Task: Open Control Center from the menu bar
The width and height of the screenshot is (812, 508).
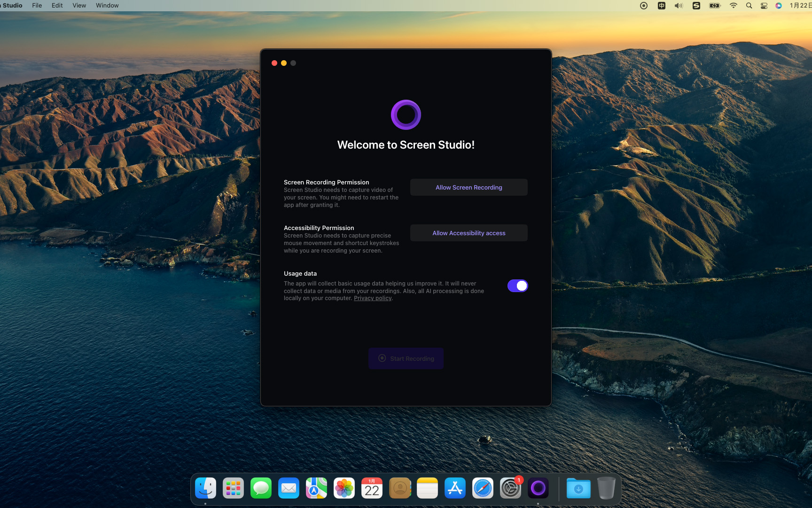Action: [x=764, y=5]
